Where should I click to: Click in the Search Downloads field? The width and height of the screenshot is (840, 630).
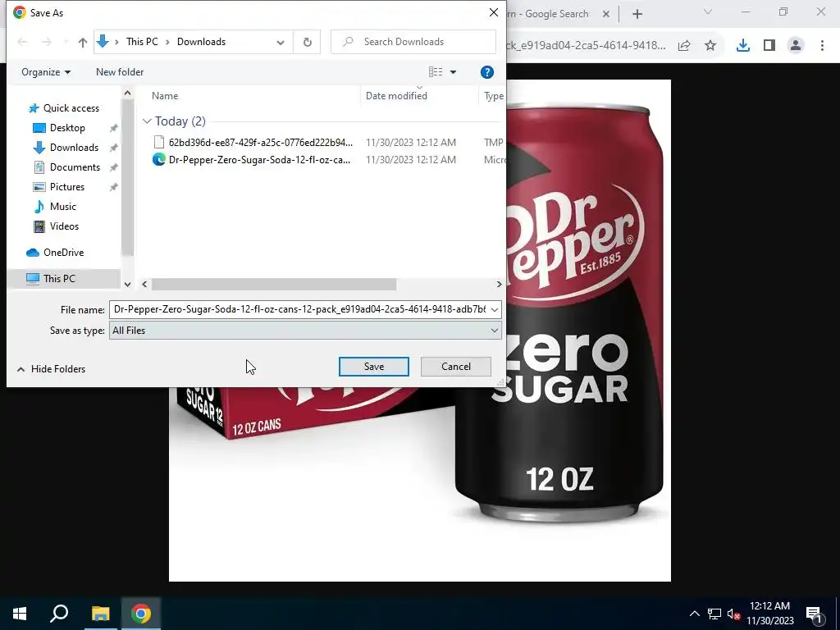413,42
